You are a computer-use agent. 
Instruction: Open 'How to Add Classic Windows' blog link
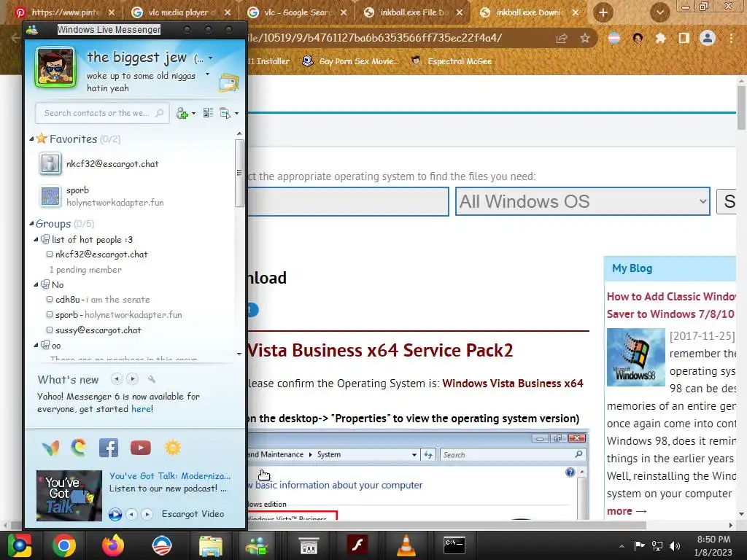(671, 306)
